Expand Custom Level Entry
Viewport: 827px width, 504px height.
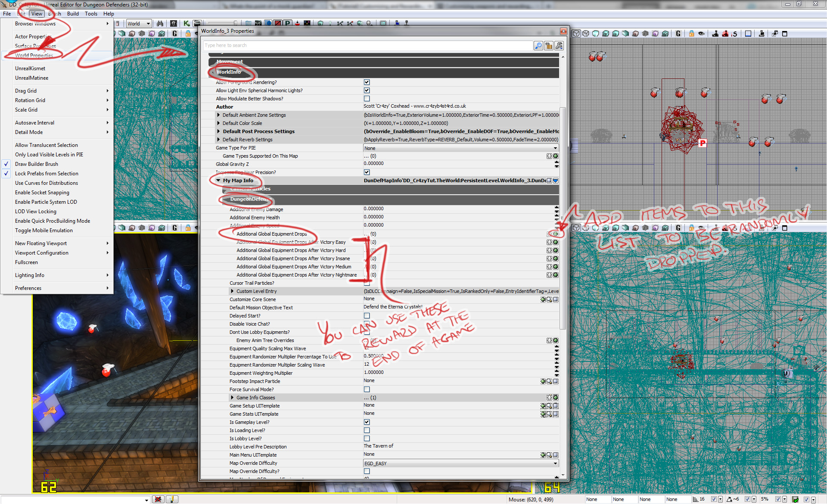[232, 291]
